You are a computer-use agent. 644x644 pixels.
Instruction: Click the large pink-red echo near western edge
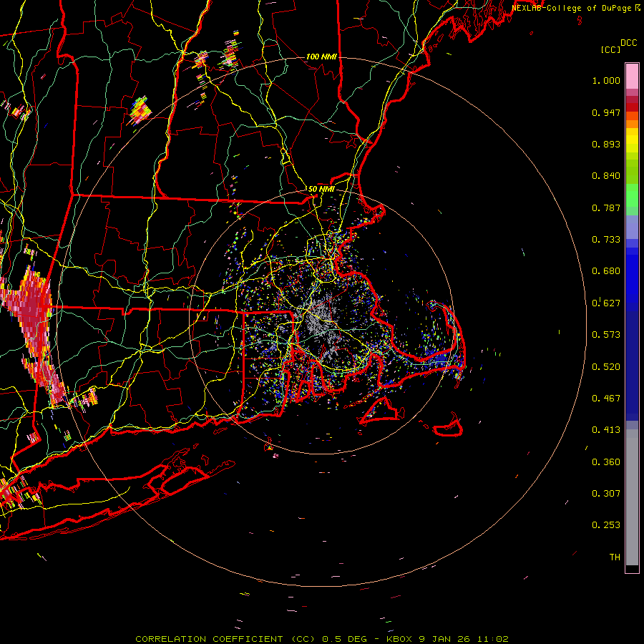point(31,312)
